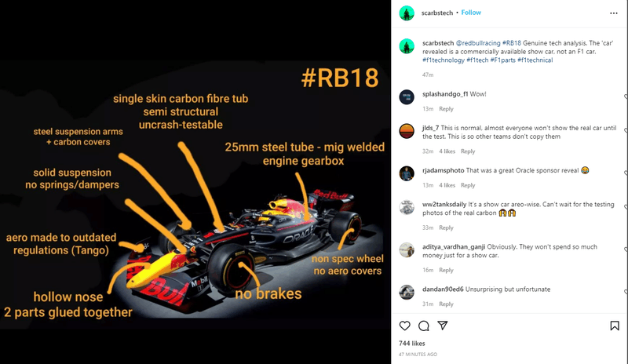Reply to dandan90ed6's comment
This screenshot has height=364, width=628.
(x=446, y=304)
